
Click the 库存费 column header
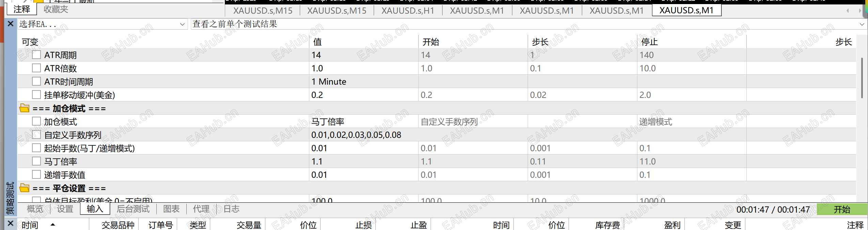[x=596, y=225]
